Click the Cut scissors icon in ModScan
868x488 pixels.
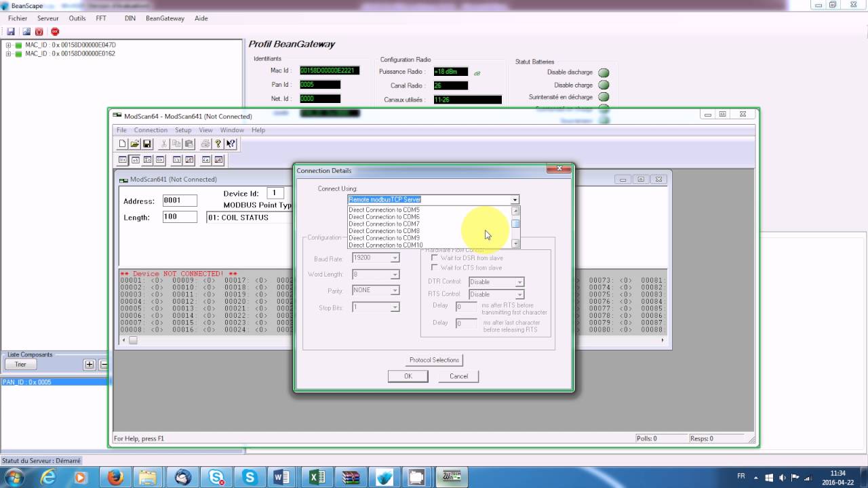point(163,144)
